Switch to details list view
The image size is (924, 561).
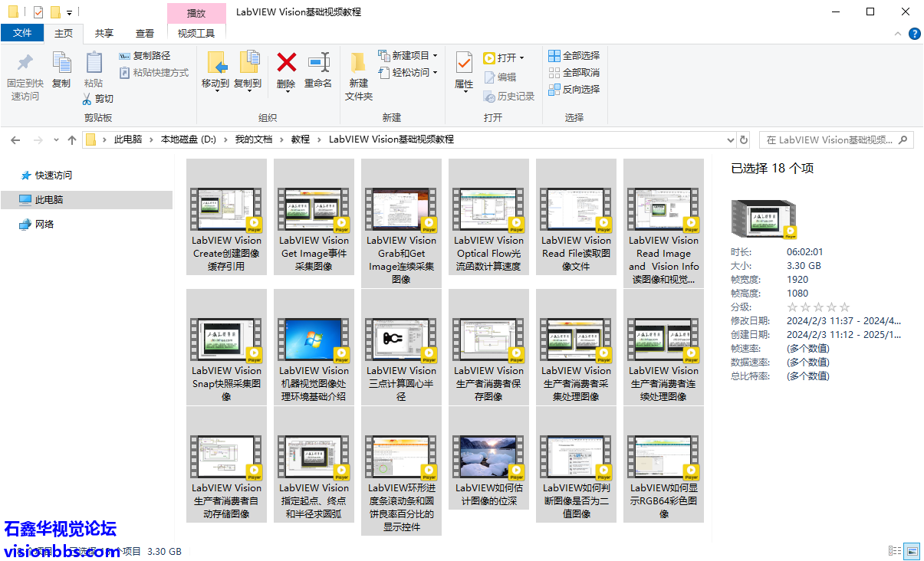pos(894,550)
